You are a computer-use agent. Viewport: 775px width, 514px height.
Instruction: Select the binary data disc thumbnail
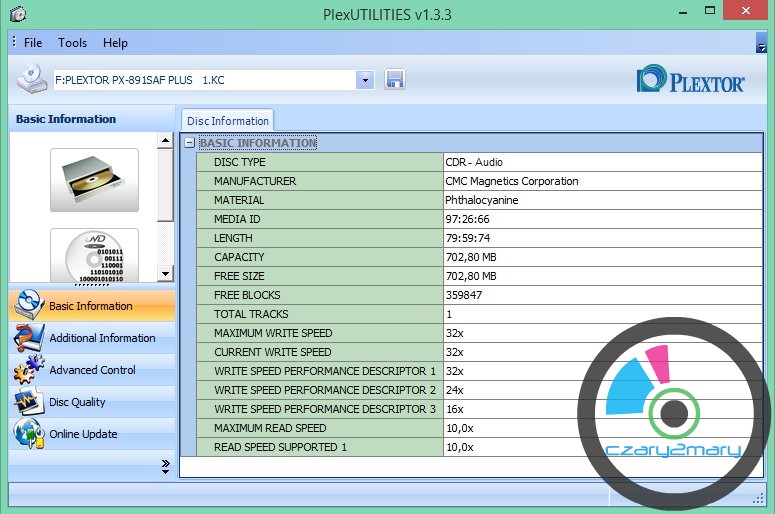point(94,256)
